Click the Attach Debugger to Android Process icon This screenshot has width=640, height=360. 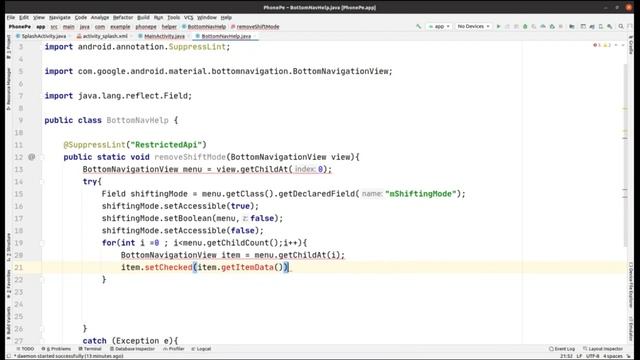(x=552, y=27)
